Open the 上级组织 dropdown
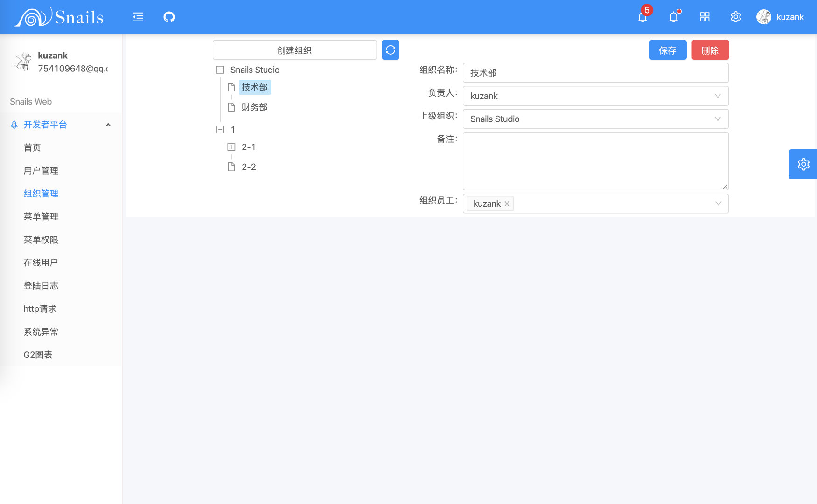Viewport: 817px width, 504px height. 596,119
